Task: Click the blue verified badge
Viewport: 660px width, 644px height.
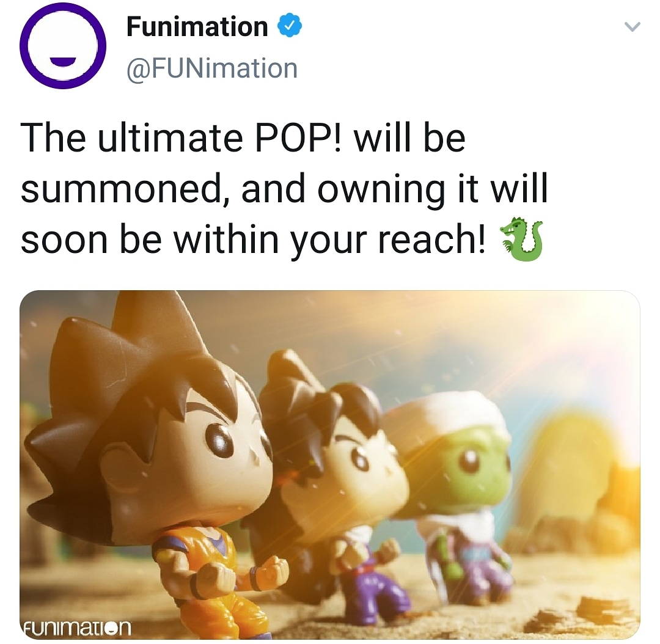Action: point(289,26)
